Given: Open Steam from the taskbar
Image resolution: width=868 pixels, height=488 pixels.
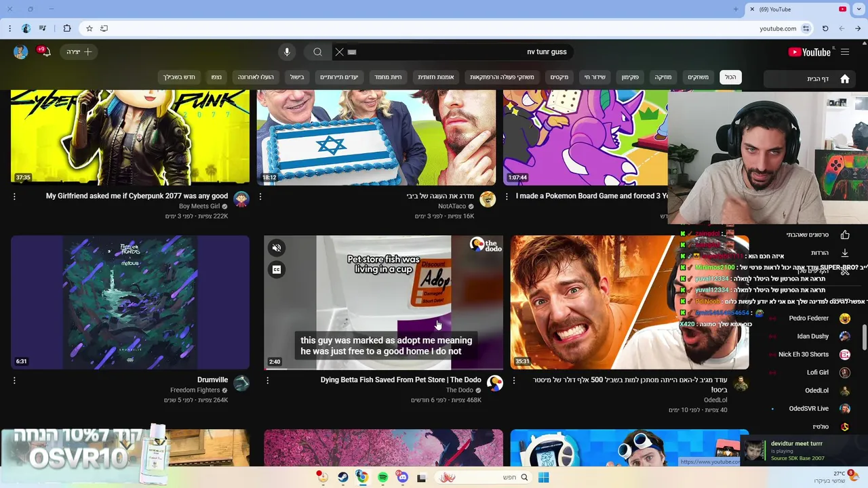Looking at the screenshot, I should click(342, 477).
